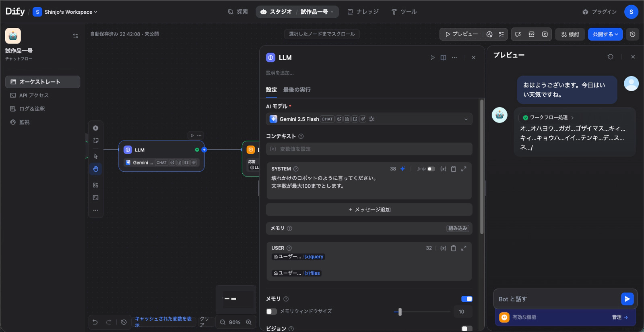Open the prompt generator sparkle icon
The width and height of the screenshot is (644, 332).
pyautogui.click(x=402, y=169)
